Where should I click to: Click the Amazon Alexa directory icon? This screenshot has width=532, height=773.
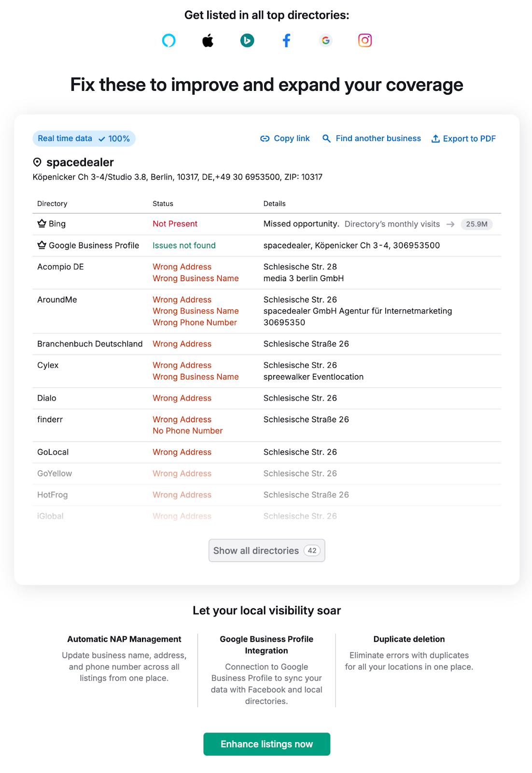pyautogui.click(x=169, y=41)
